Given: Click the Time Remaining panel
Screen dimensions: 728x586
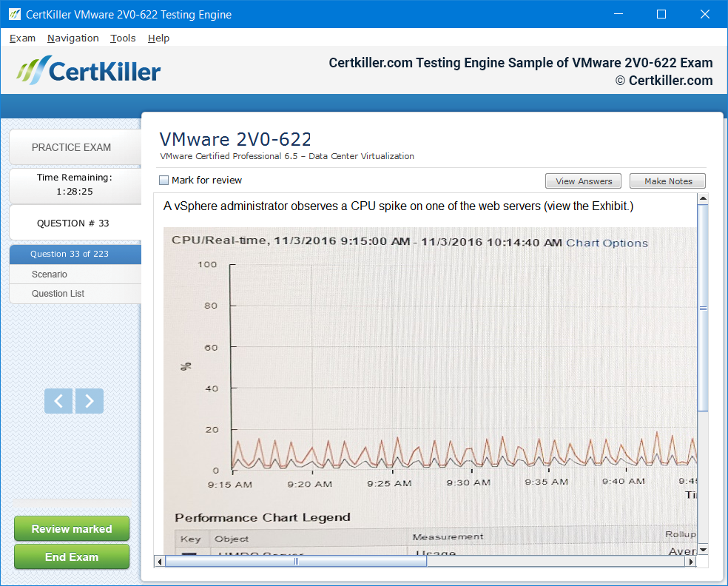Looking at the screenshot, I should pyautogui.click(x=75, y=185).
